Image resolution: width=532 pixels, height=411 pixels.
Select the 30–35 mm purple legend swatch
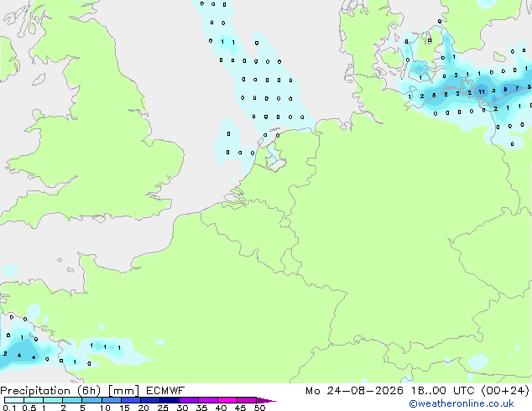click(188, 400)
